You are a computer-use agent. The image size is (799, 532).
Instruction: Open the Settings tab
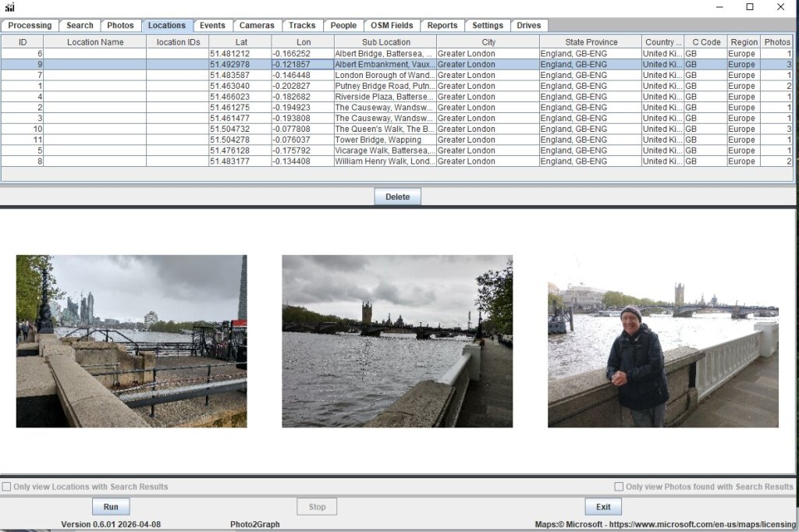tap(488, 26)
